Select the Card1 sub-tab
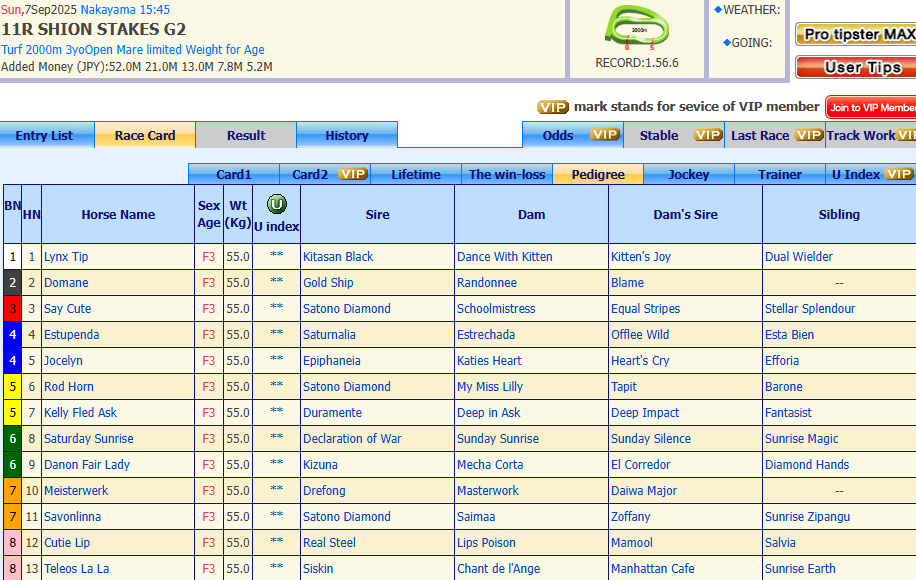 pos(234,174)
